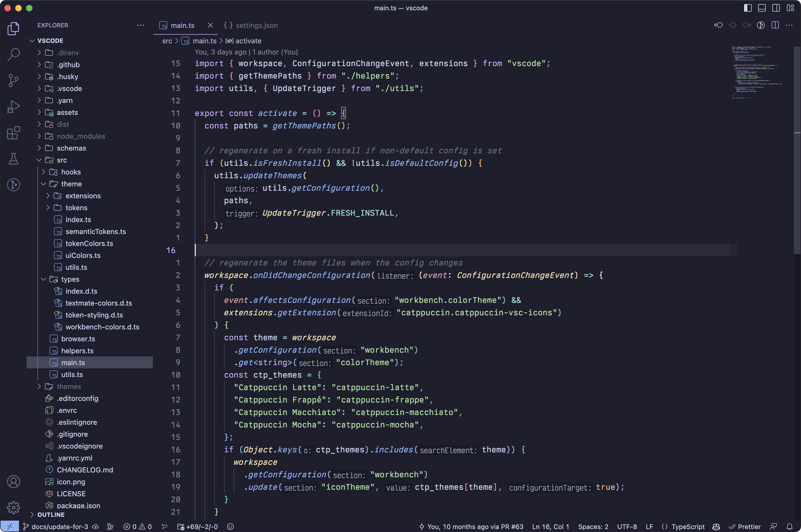Select the LF line ending indicator in status bar
This screenshot has height=532, width=801.
click(x=648, y=526)
